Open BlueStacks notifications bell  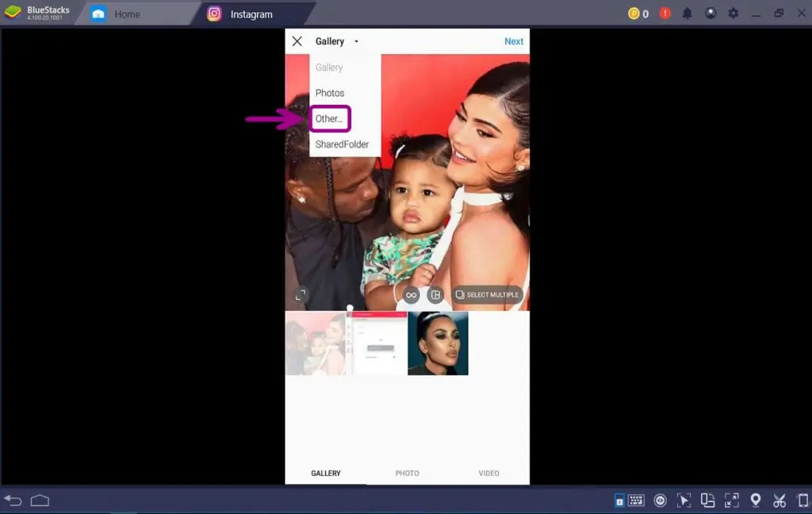[x=688, y=13]
